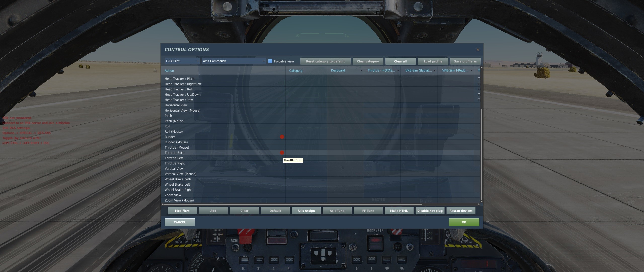Confirm with the green OK button

464,222
